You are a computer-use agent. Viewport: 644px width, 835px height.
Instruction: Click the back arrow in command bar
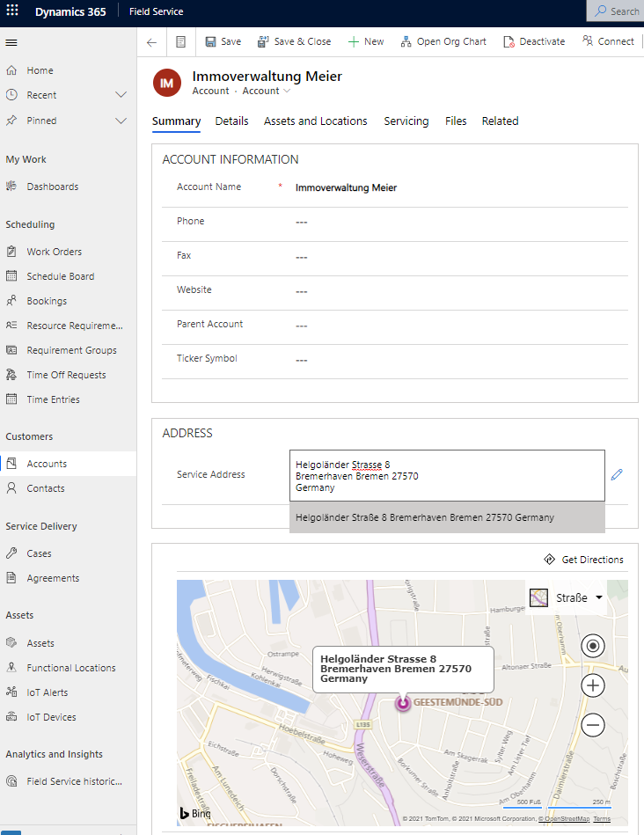pyautogui.click(x=151, y=41)
